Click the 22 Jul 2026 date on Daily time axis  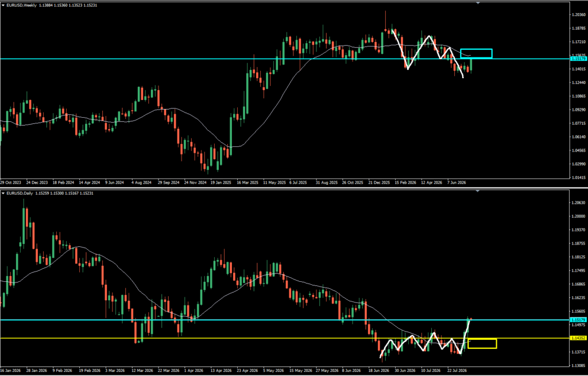[x=458, y=370]
